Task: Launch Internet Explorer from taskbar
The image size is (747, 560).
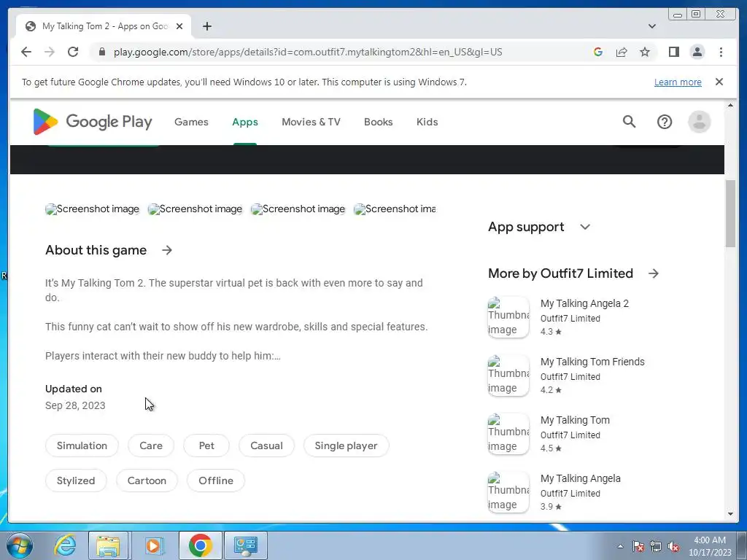Action: (64, 545)
